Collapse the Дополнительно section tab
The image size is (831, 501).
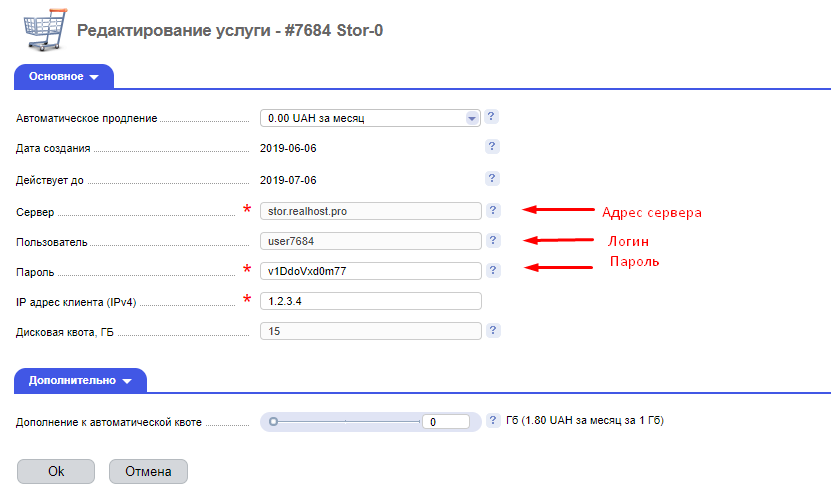(x=80, y=381)
